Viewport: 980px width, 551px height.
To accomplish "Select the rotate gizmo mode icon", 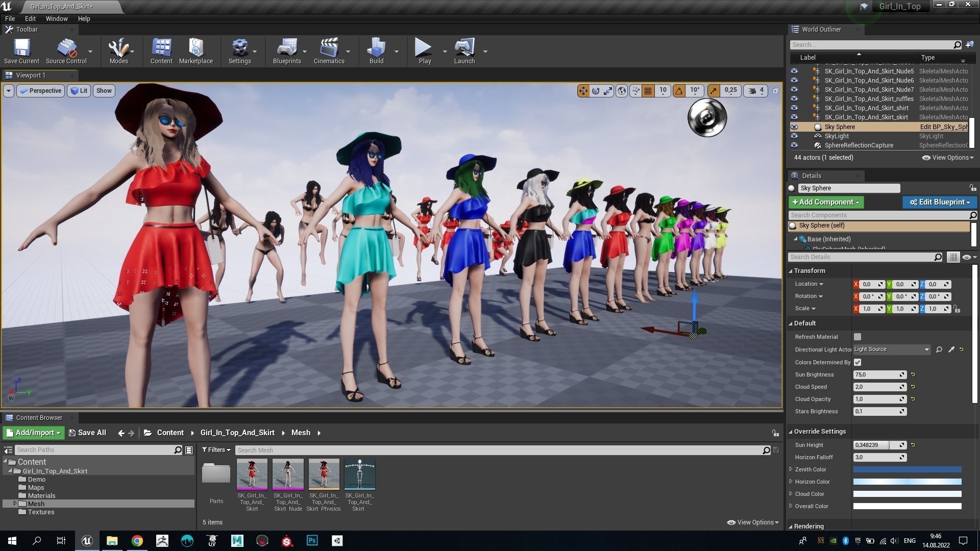I will click(x=596, y=91).
